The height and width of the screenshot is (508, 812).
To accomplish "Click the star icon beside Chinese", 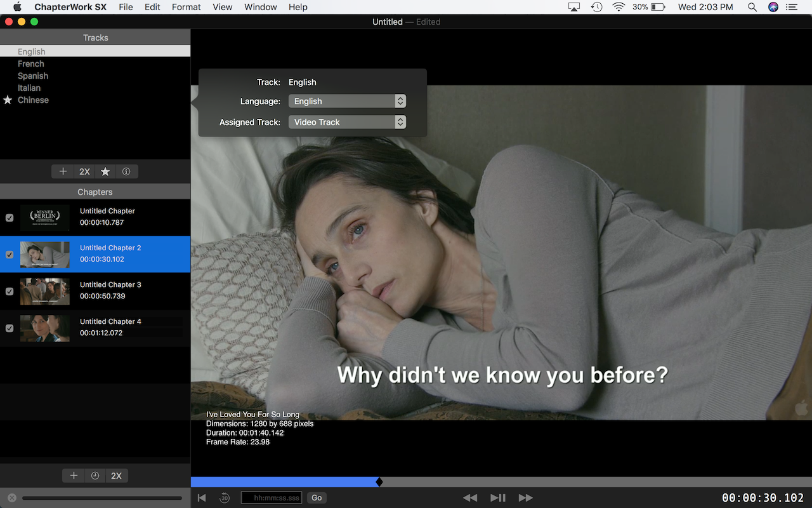I will 8,100.
